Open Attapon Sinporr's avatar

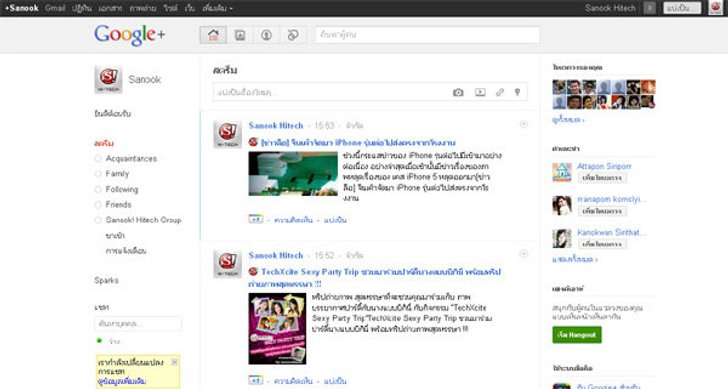click(x=562, y=172)
